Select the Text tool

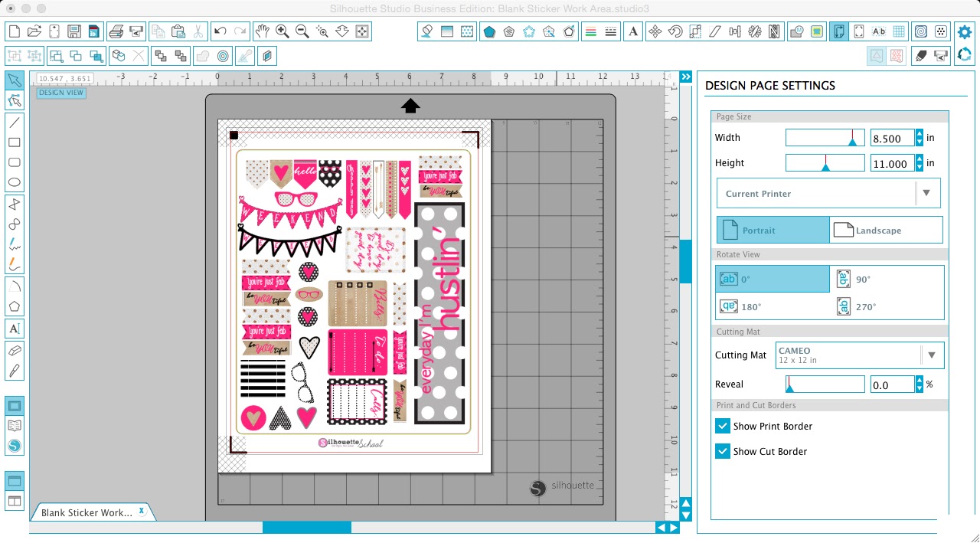point(14,328)
